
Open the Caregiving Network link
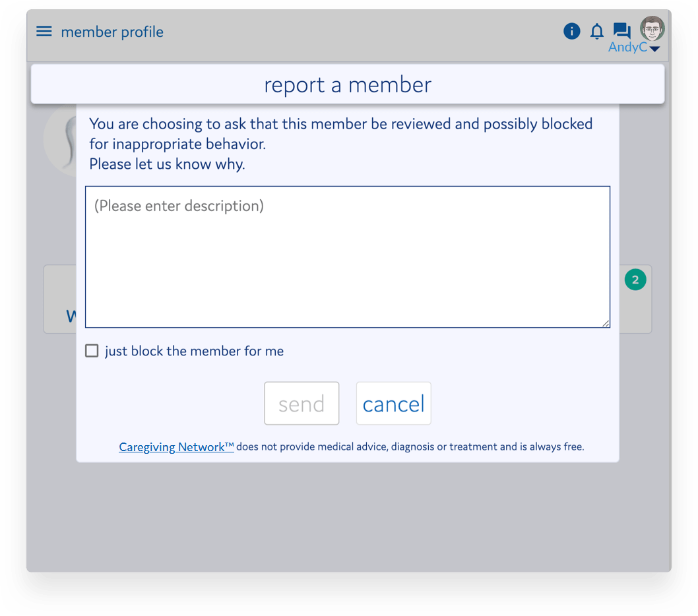tap(176, 447)
